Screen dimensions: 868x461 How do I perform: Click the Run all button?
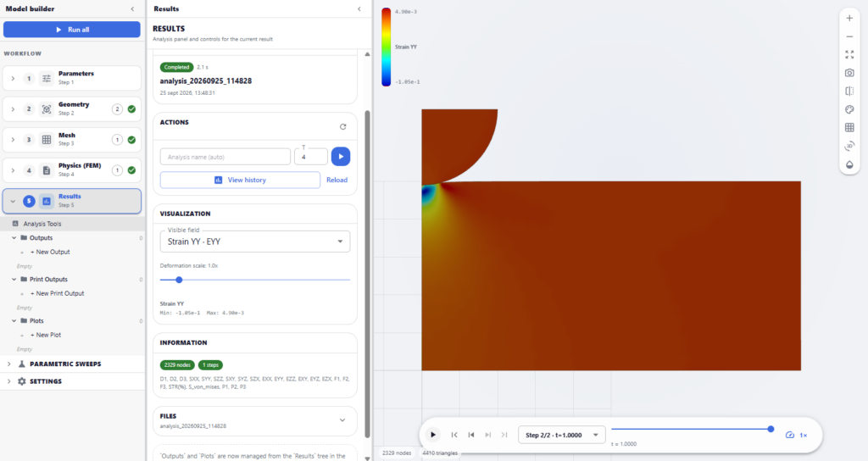point(72,30)
